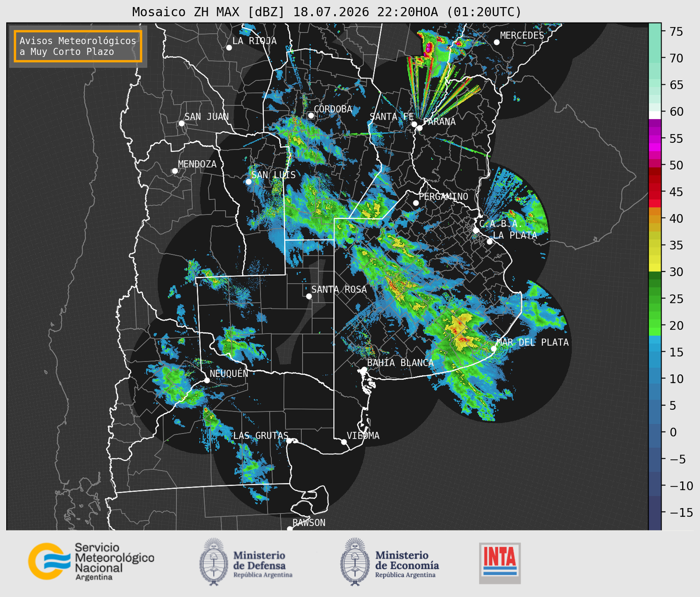Click the Mar del Plata city marker

click(x=494, y=349)
